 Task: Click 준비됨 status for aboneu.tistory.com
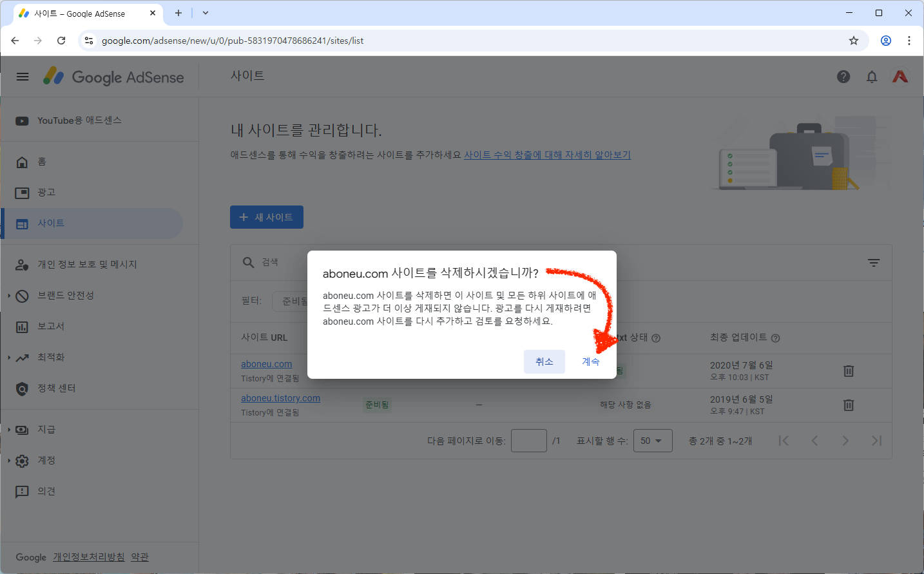(377, 405)
